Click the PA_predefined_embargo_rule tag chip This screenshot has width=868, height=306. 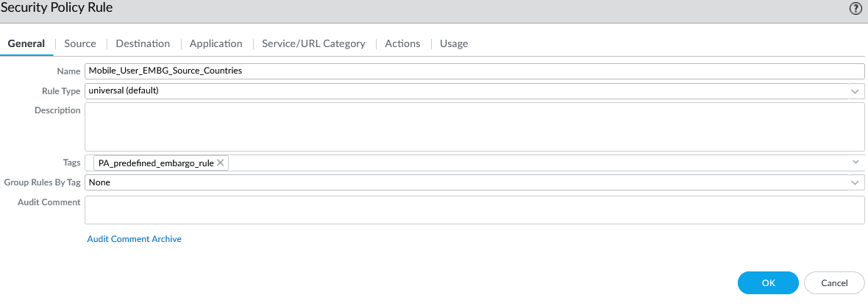click(155, 163)
